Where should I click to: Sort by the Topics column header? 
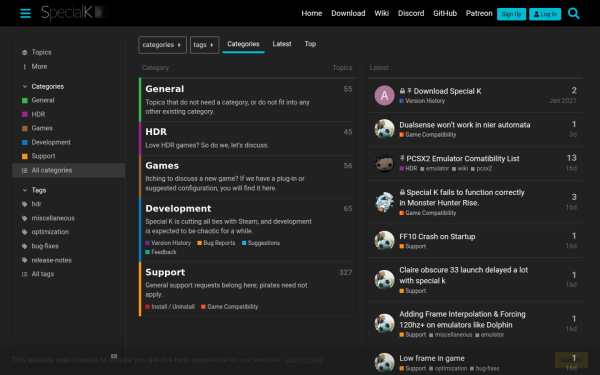[x=342, y=68]
